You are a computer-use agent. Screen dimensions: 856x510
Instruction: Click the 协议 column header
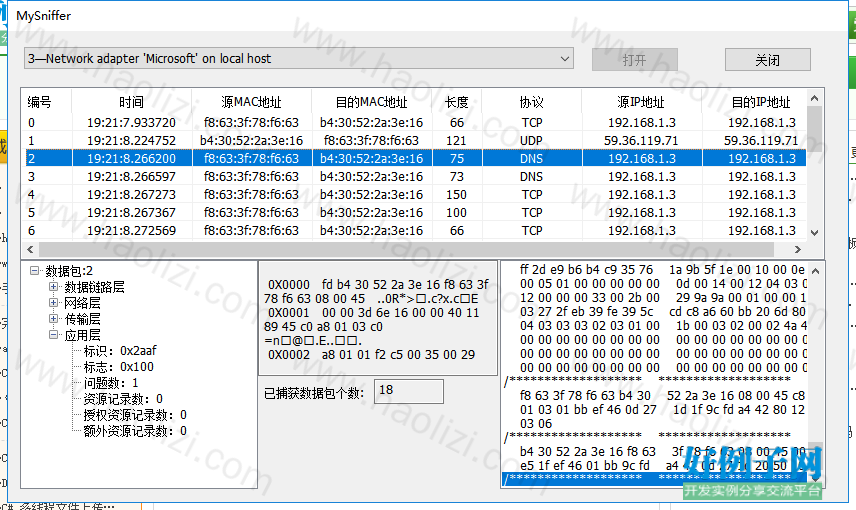coord(532,102)
